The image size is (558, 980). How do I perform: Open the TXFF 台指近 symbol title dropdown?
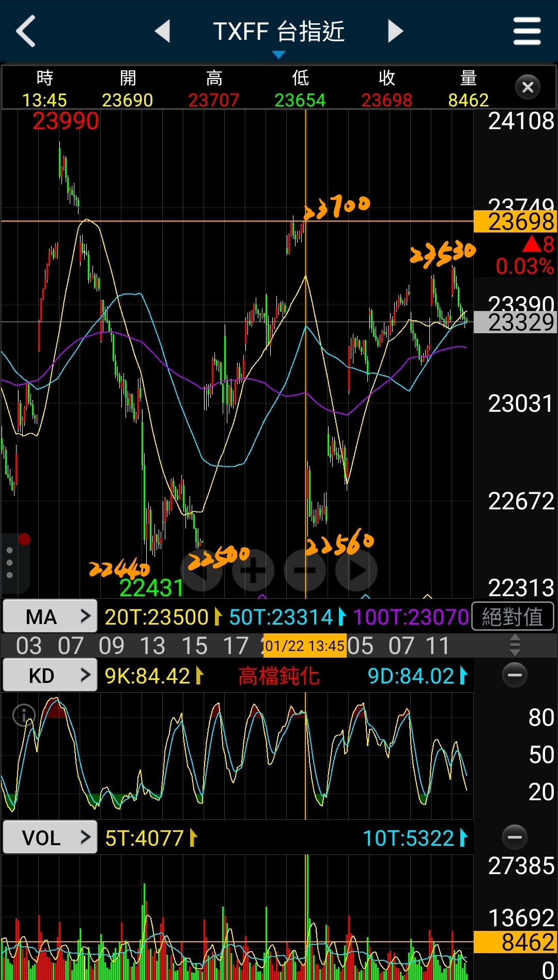[x=279, y=34]
